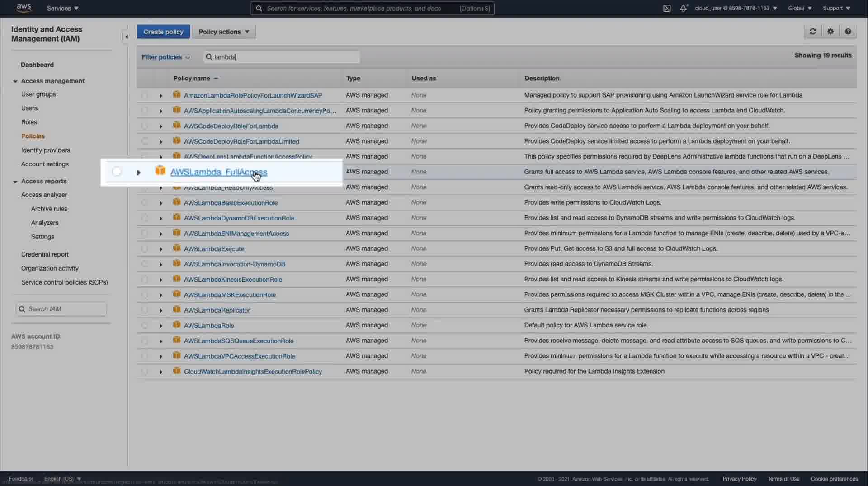Click policy icon for AWSApplicationAutoscalingLambdaConcurrencyPolicy

(177, 110)
